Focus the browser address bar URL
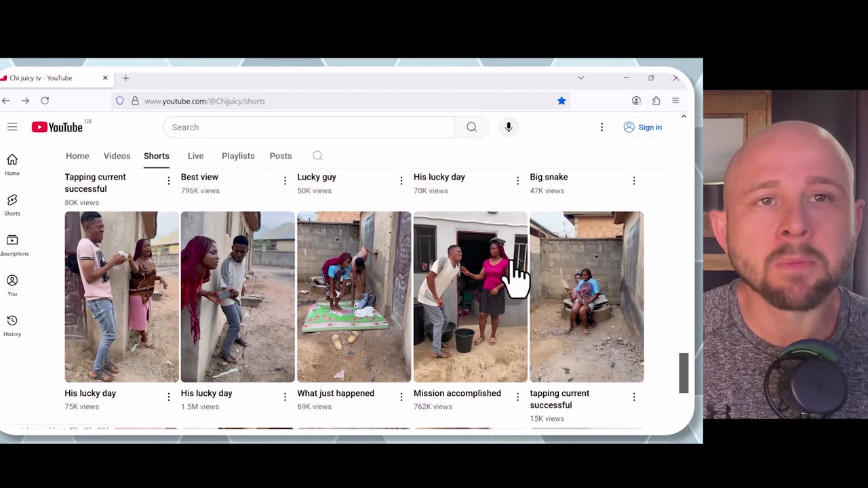 tap(204, 101)
